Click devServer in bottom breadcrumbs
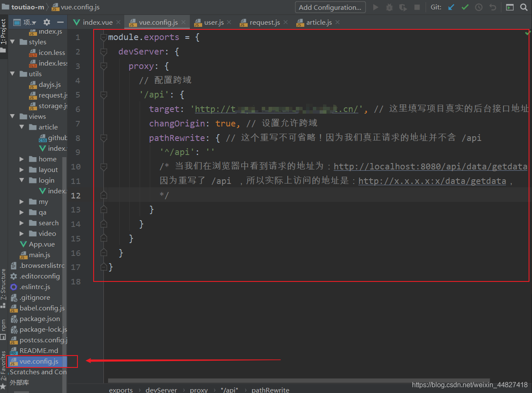This screenshot has width=532, height=393. (x=161, y=390)
